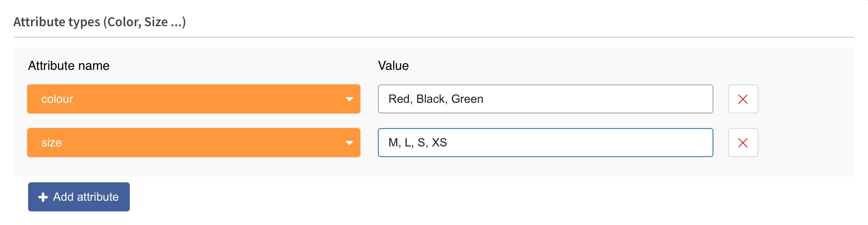Click the "size" text in orange selector

(x=51, y=143)
